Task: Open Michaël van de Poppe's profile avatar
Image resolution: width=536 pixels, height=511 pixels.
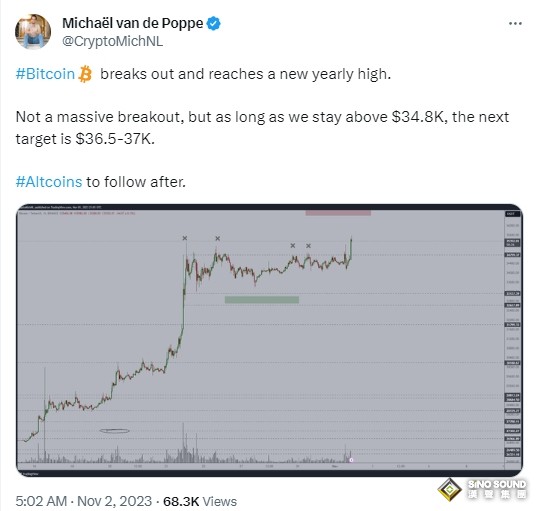Action: click(x=33, y=32)
